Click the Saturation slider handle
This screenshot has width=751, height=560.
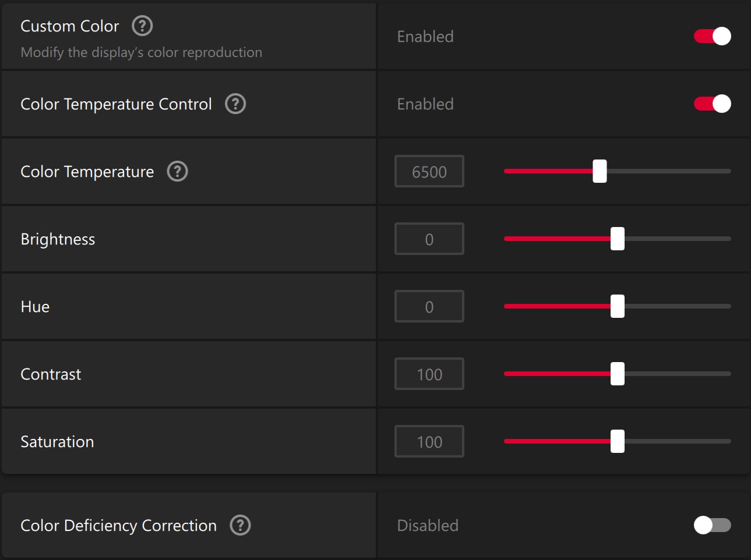click(x=618, y=441)
